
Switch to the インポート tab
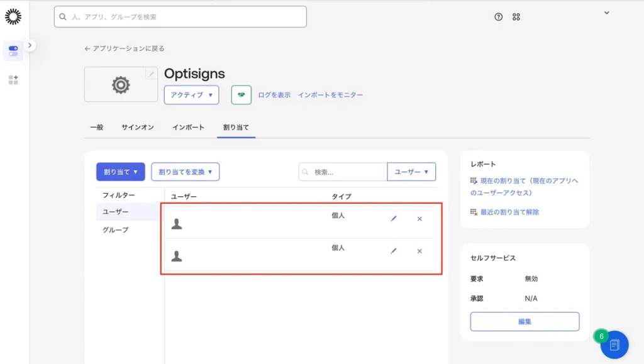[x=188, y=127]
